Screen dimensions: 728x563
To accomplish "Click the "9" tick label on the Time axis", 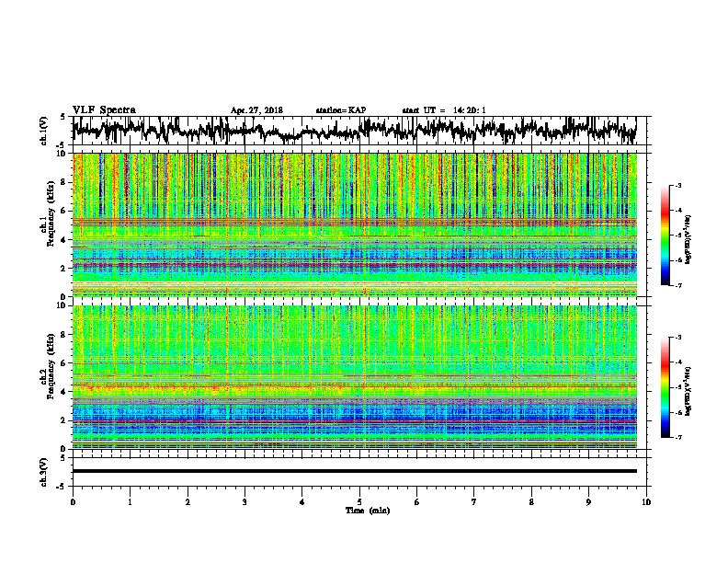I will 588,502.
